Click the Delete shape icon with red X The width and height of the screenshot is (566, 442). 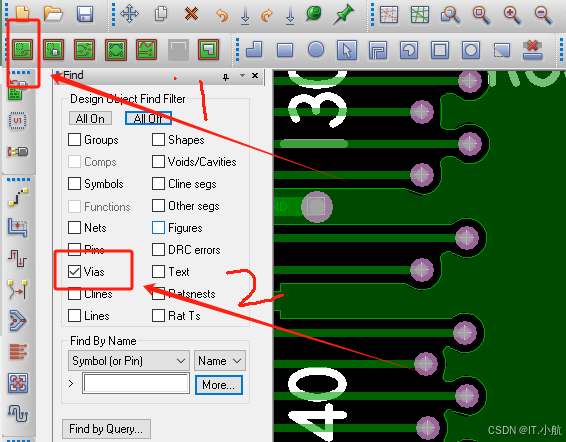(532, 49)
